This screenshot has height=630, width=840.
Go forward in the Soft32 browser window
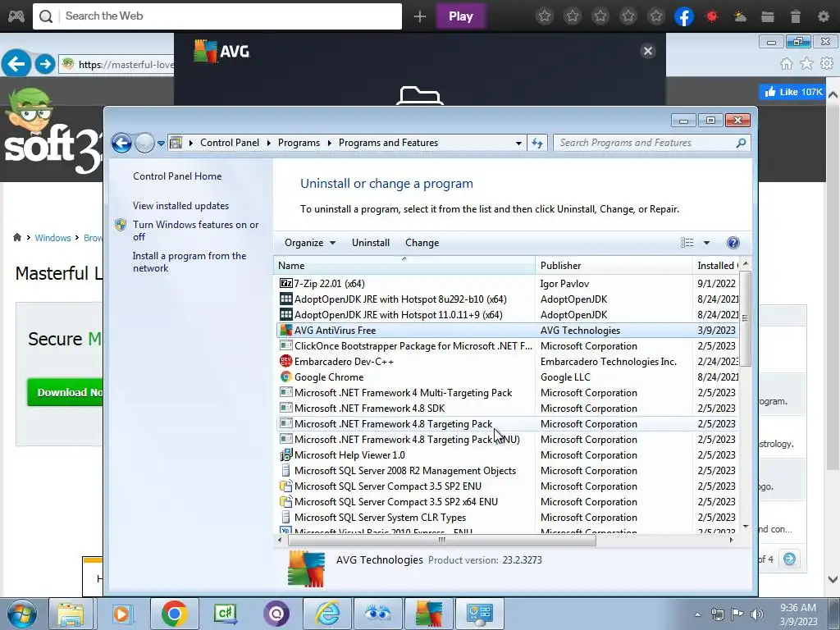45,64
